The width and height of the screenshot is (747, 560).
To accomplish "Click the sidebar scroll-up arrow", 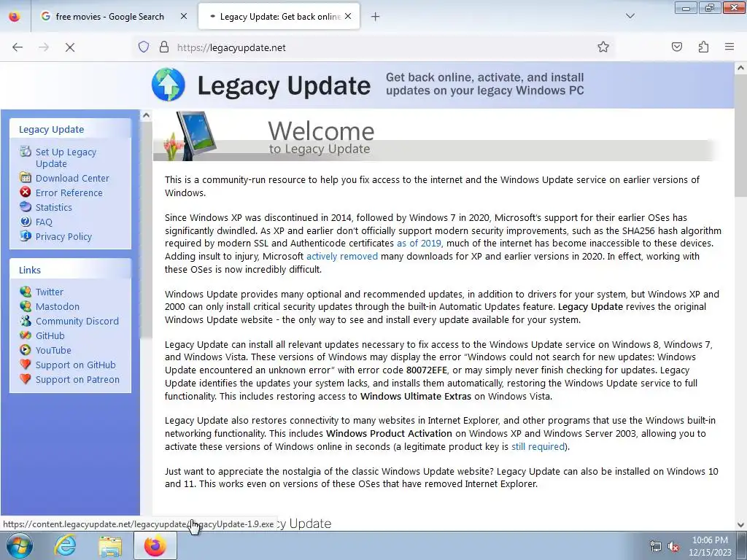I will [x=146, y=115].
